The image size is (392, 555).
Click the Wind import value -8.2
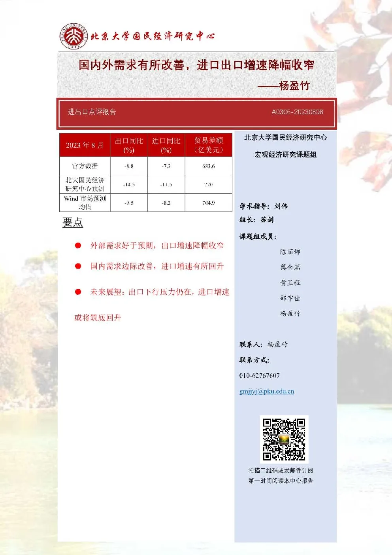pos(166,203)
